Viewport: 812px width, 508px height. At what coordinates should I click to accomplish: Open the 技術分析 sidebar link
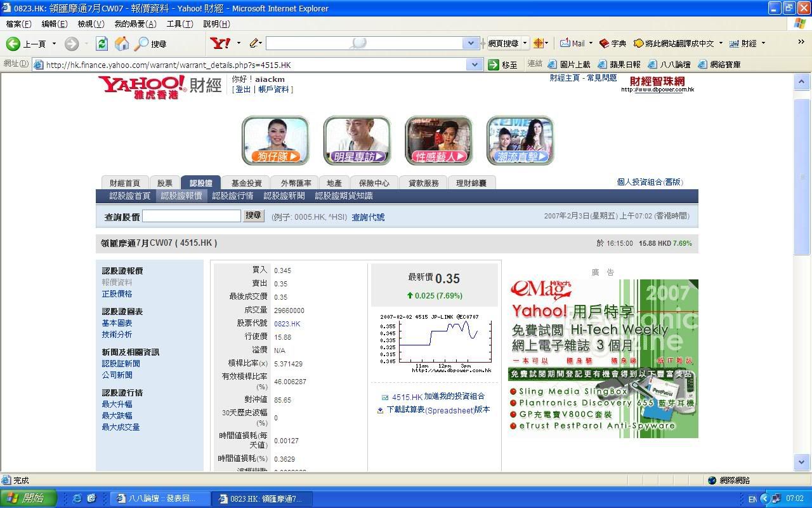coord(117,335)
